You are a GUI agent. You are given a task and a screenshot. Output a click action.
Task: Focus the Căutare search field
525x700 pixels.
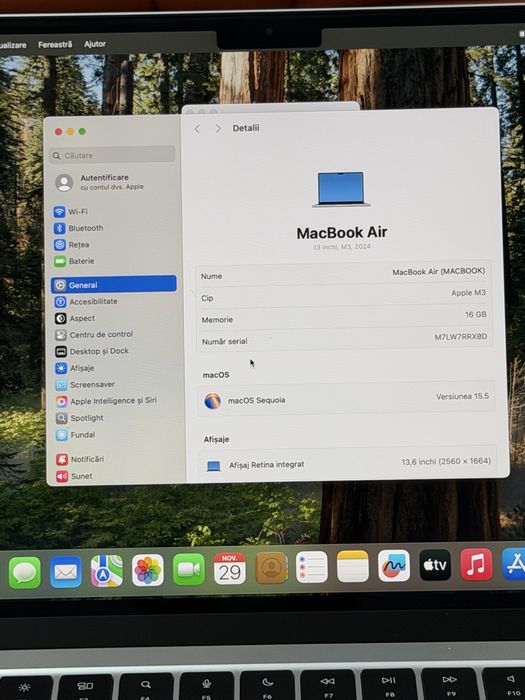point(112,155)
